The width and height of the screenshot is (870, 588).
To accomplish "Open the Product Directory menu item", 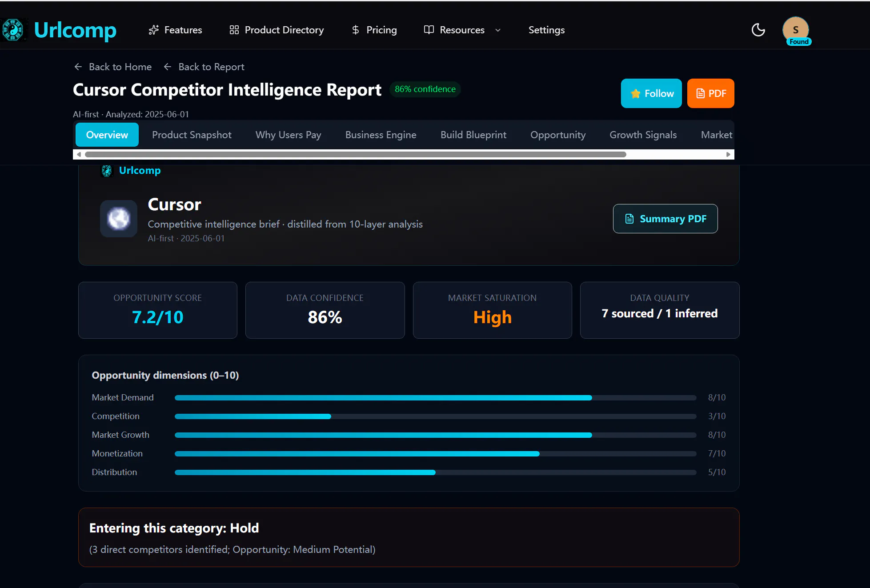I will [x=277, y=30].
